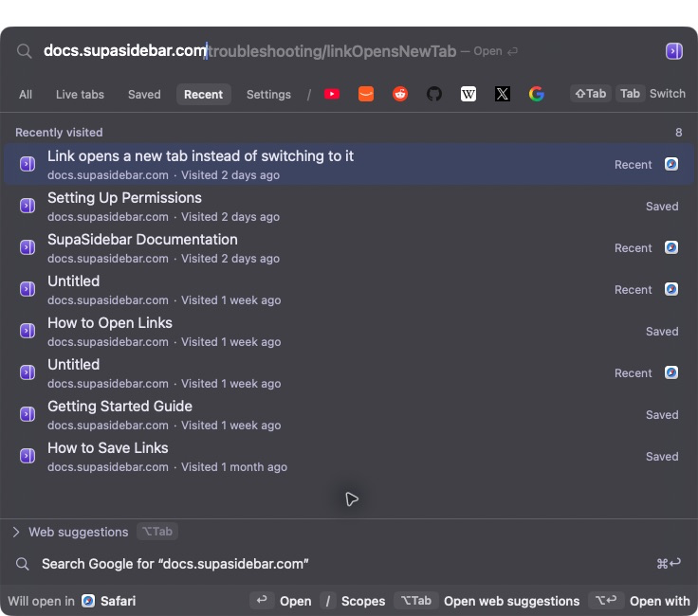Select the Wikipedia scope icon
698x616 pixels.
(468, 94)
